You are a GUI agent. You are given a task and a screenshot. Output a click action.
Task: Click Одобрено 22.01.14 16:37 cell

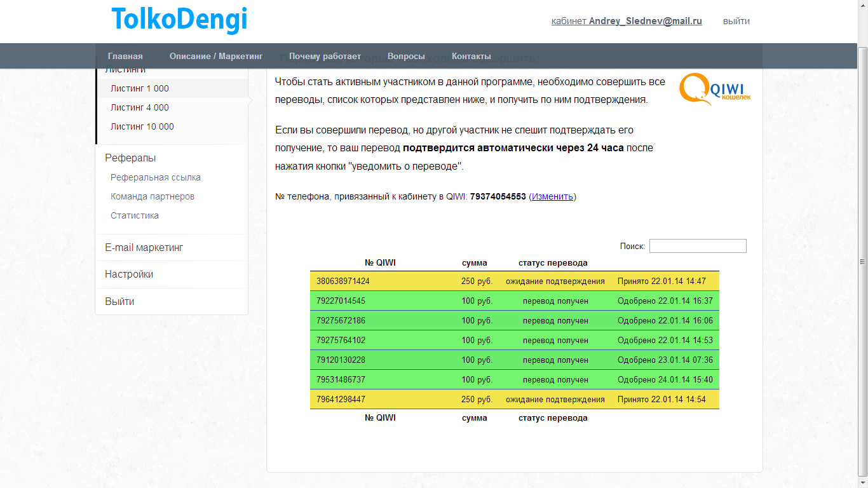click(665, 301)
